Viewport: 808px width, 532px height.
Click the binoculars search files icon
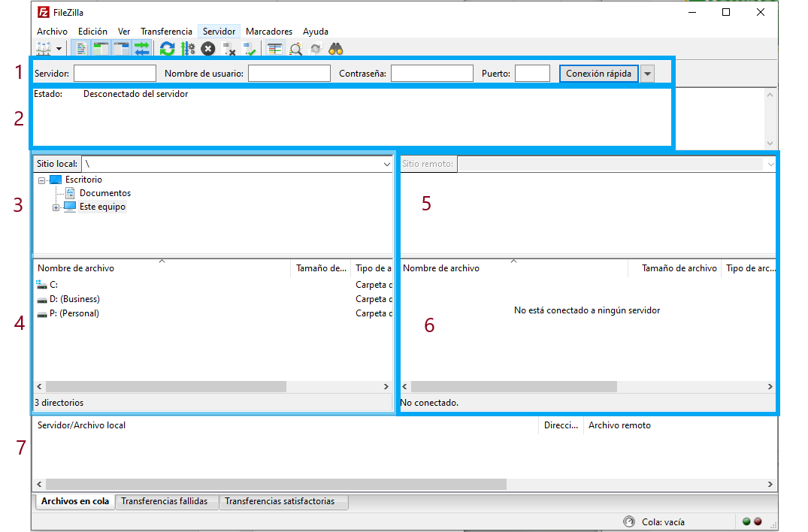[336, 49]
